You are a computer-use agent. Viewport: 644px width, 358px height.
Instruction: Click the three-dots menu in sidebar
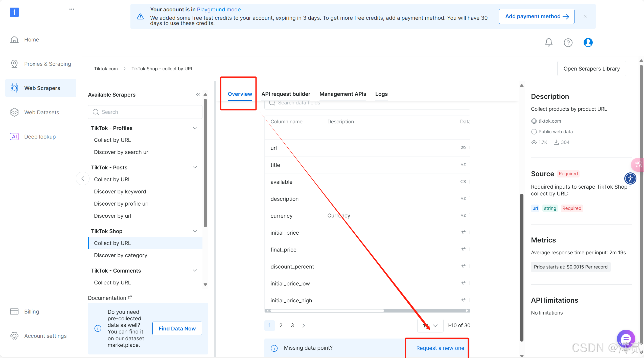(x=72, y=9)
